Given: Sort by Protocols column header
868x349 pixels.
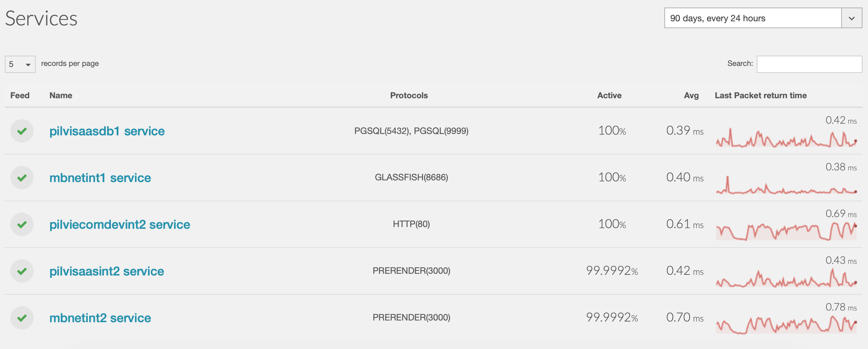Looking at the screenshot, I should point(409,95).
